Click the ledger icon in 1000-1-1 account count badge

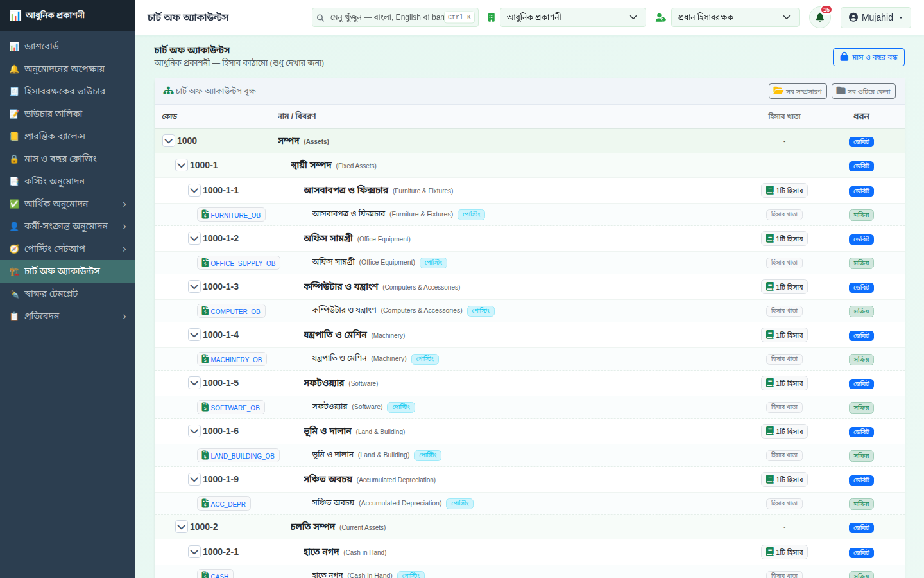coord(769,190)
